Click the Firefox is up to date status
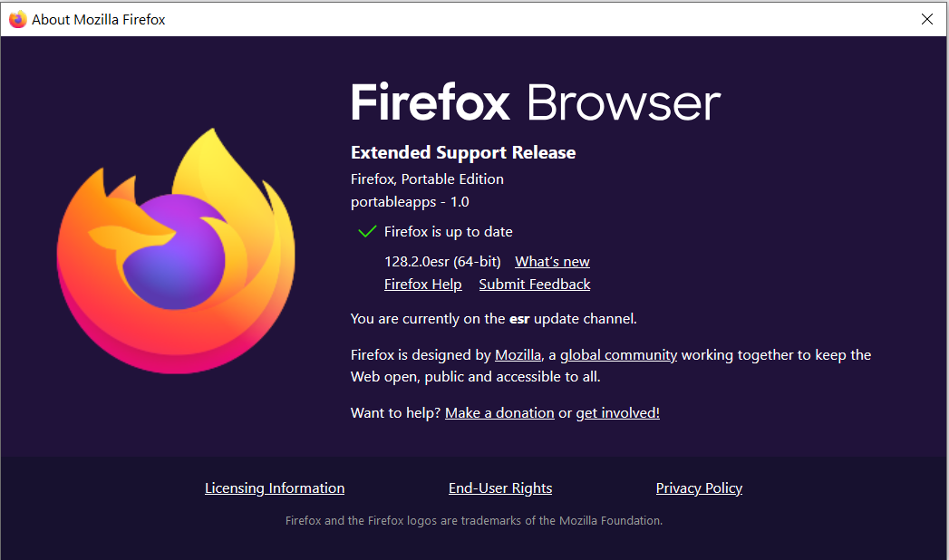949x560 pixels. [x=448, y=232]
